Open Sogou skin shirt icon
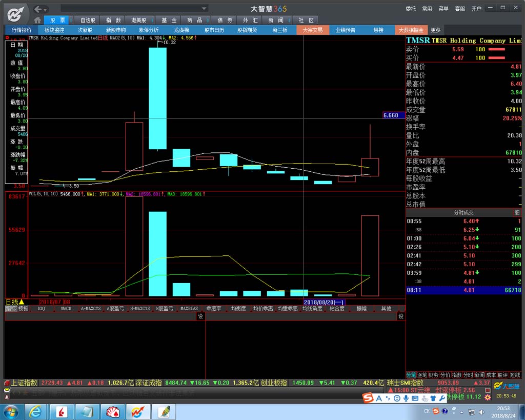525x420 pixels. point(433,398)
